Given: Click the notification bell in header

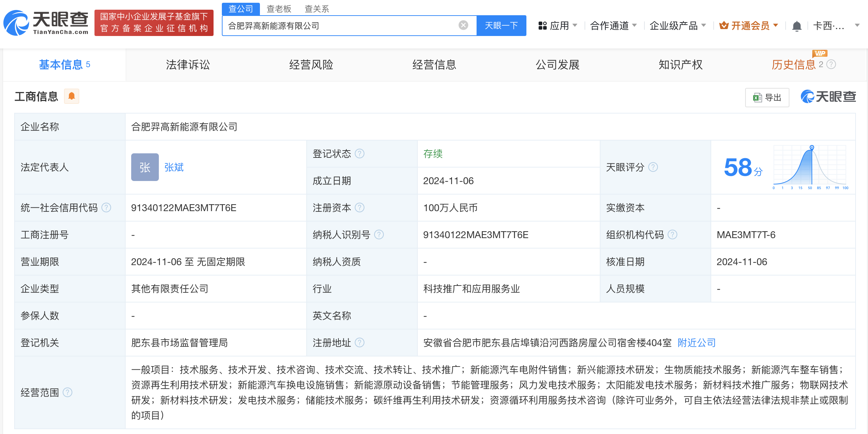Looking at the screenshot, I should 796,26.
